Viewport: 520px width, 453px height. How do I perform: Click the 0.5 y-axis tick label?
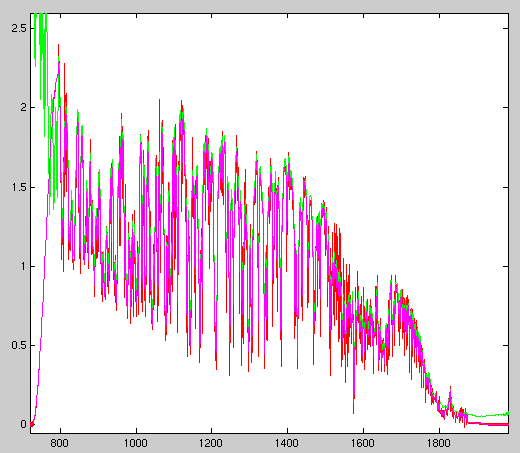click(19, 345)
